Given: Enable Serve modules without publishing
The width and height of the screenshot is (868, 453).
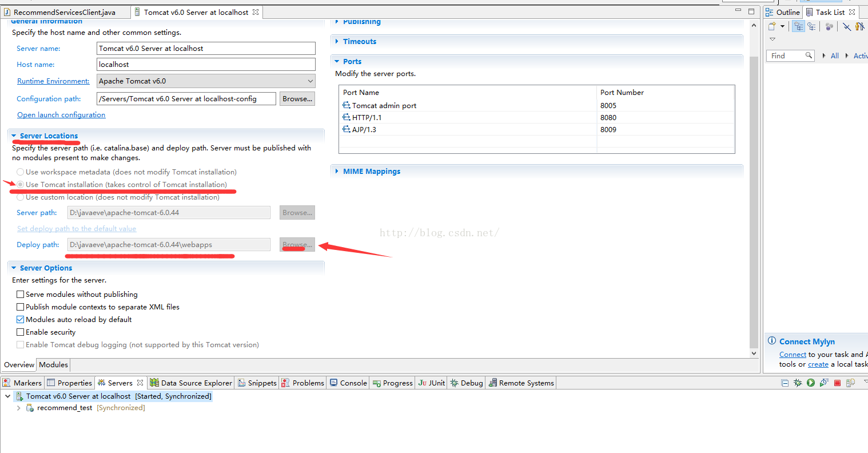Looking at the screenshot, I should pyautogui.click(x=21, y=294).
